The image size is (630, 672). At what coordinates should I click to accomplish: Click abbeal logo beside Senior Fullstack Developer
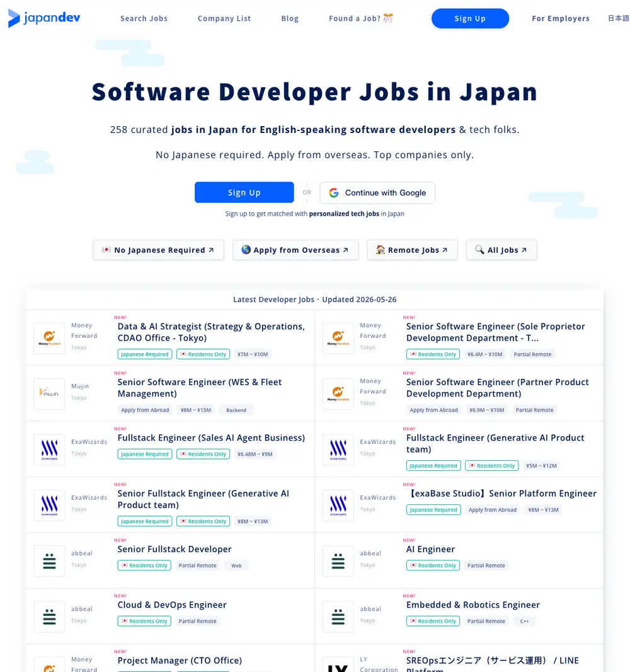(49, 561)
